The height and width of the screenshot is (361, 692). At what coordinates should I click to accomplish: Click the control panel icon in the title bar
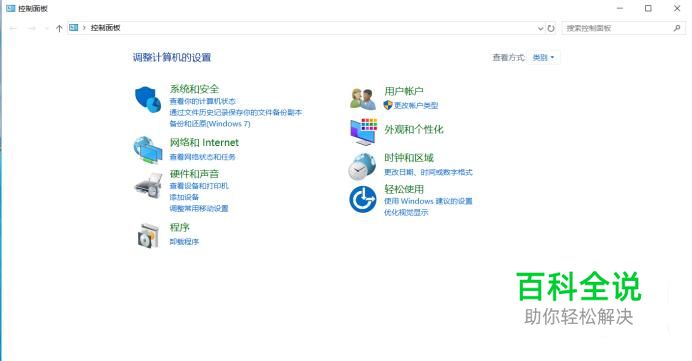[11, 8]
